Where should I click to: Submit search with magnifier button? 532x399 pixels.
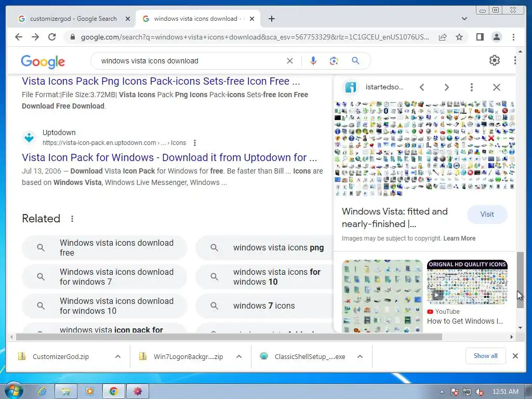tap(355, 61)
